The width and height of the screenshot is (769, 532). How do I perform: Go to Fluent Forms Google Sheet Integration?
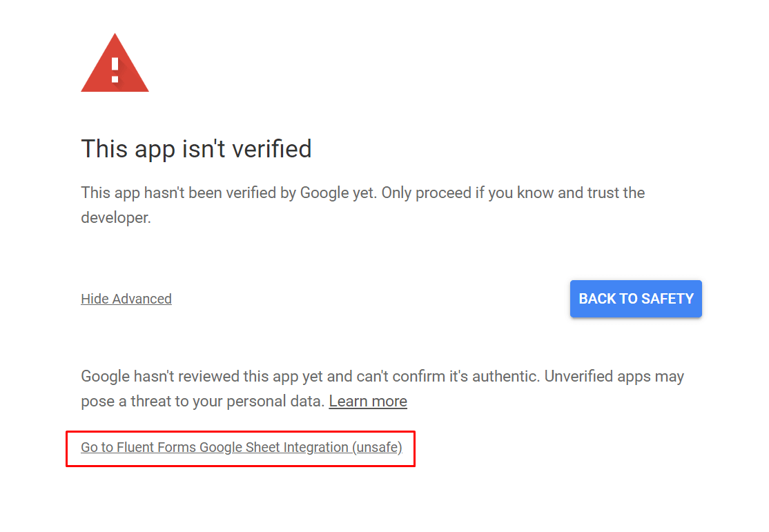pos(241,447)
